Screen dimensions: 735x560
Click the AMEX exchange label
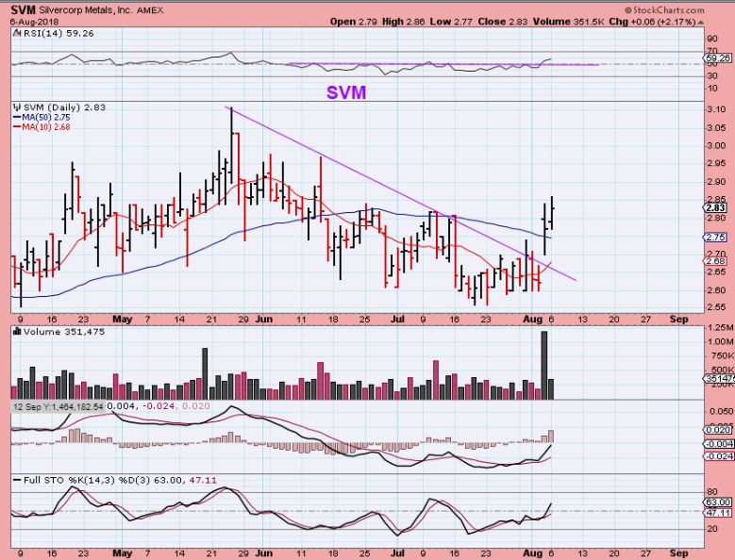pyautogui.click(x=150, y=10)
